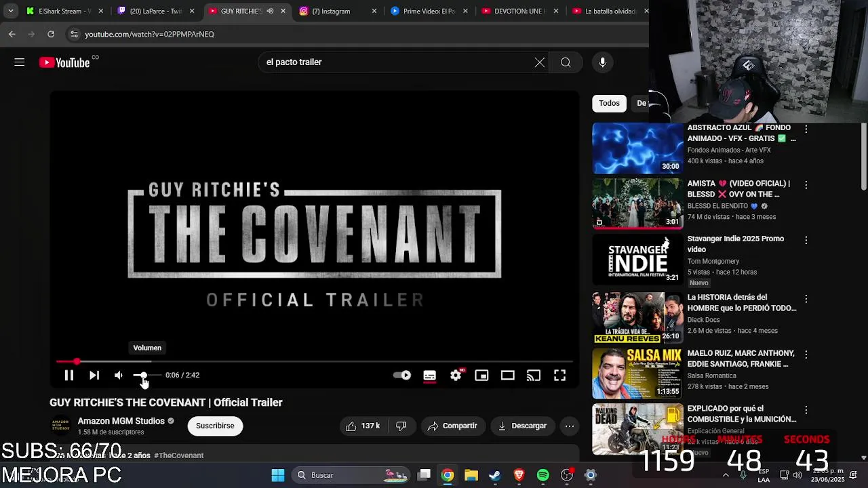
Task: Mute audio icon on GUY RITCHIE'S tab
Action: click(270, 11)
